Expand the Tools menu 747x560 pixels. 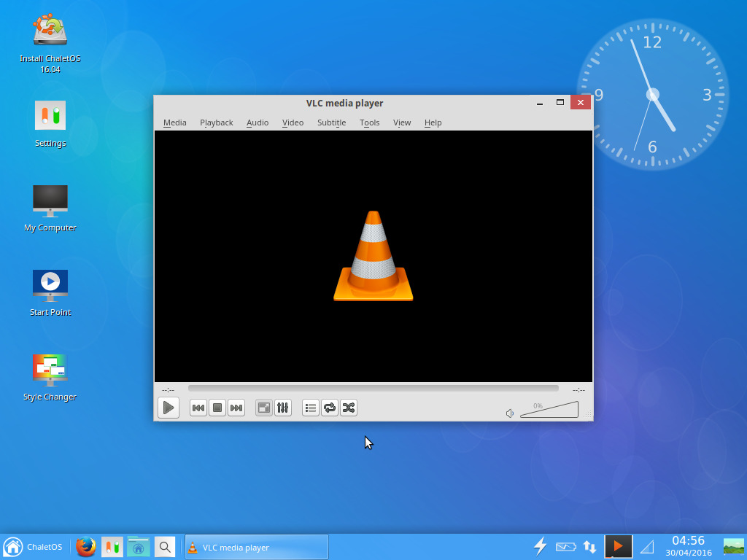369,122
